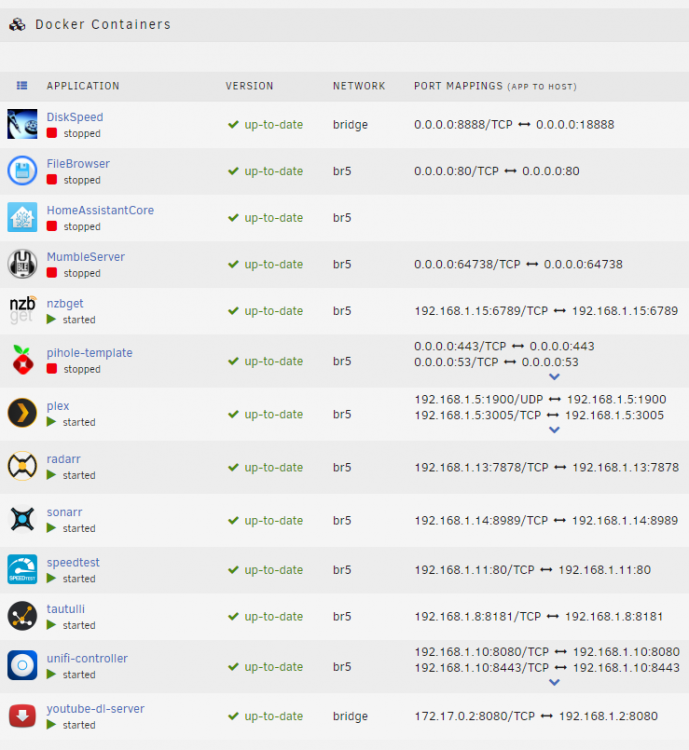This screenshot has width=689, height=750.
Task: Open the youtube-dl-server container link
Action: coord(95,709)
